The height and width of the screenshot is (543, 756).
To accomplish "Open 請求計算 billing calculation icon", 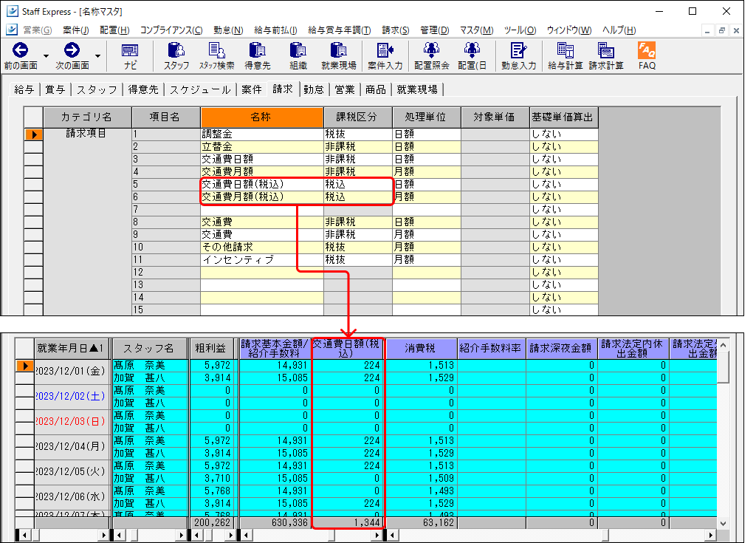I will click(x=606, y=55).
